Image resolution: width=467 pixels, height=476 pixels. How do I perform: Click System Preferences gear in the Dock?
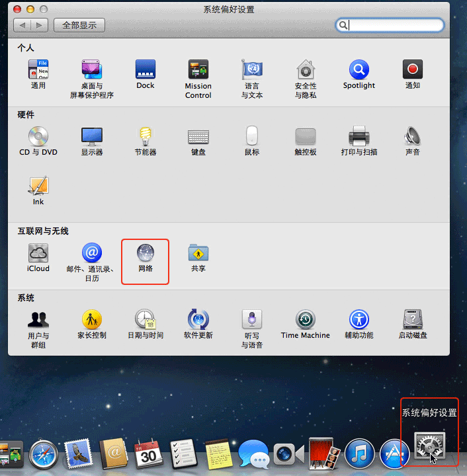pos(429,446)
